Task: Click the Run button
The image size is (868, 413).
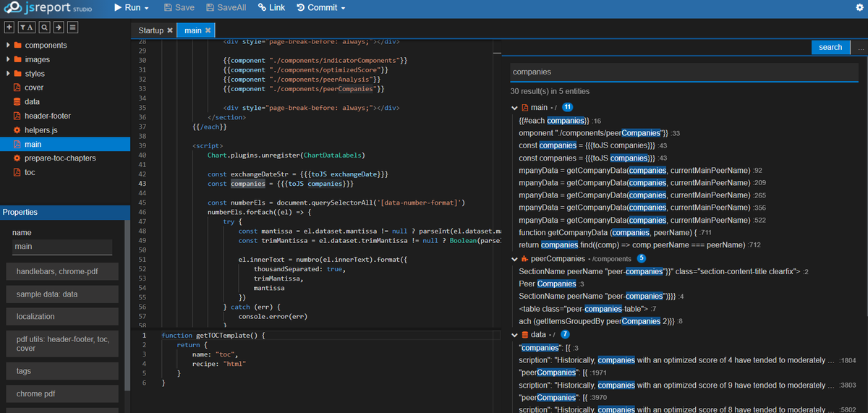Action: [126, 8]
